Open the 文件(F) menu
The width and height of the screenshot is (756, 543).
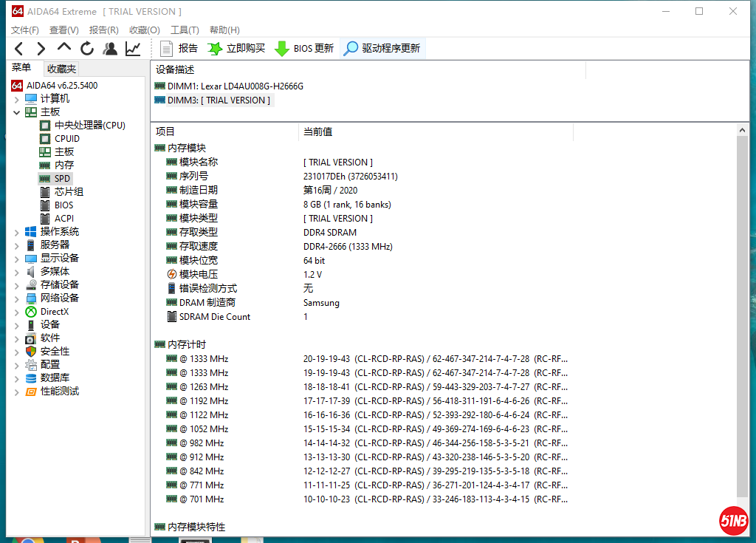point(25,30)
